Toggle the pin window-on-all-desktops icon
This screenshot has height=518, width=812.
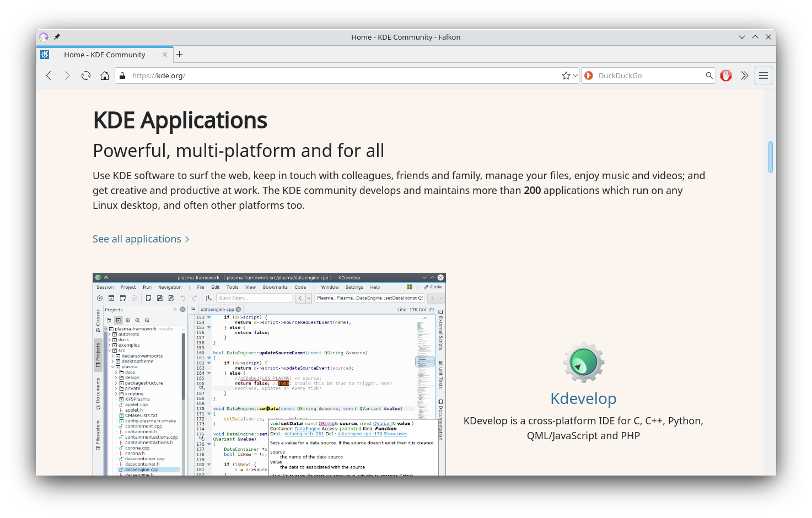[57, 37]
